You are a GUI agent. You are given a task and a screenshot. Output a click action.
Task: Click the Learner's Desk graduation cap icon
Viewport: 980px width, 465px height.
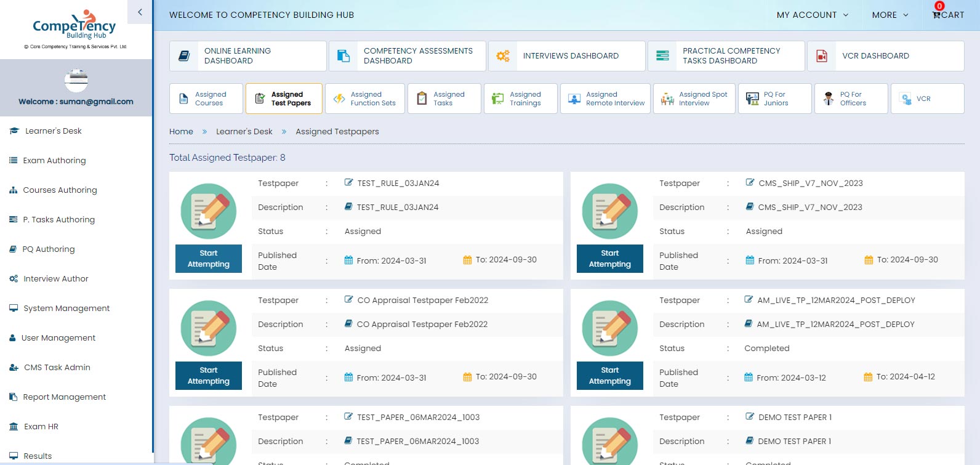[x=14, y=131]
